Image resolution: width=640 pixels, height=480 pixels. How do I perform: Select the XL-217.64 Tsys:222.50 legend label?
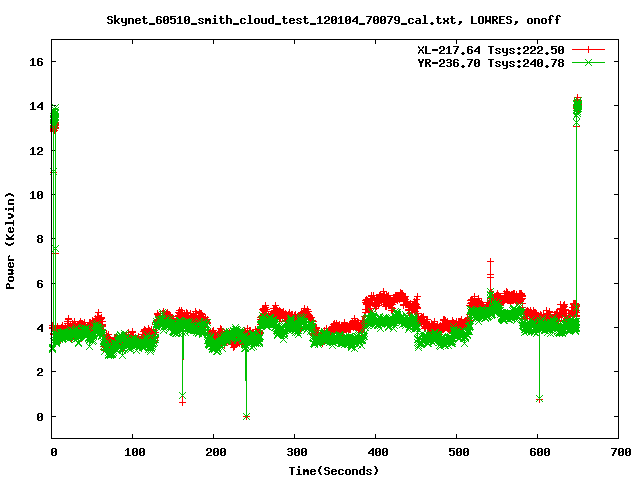pos(491,50)
